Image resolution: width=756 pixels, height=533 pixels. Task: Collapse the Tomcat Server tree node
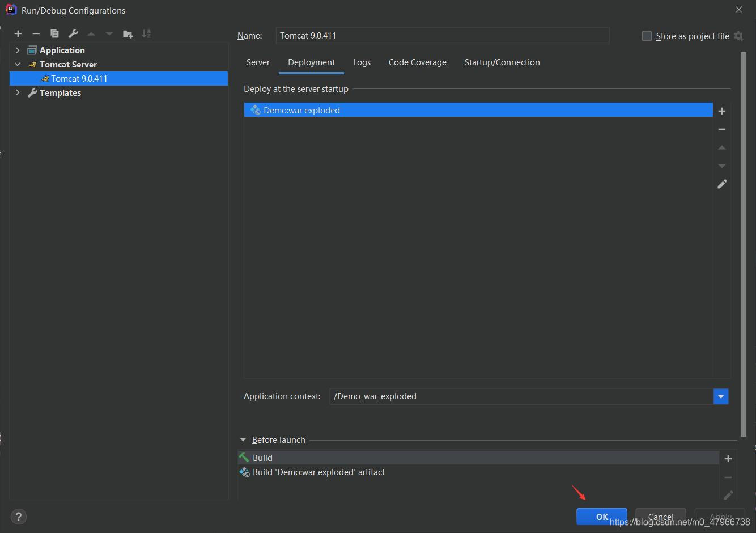pyautogui.click(x=18, y=65)
